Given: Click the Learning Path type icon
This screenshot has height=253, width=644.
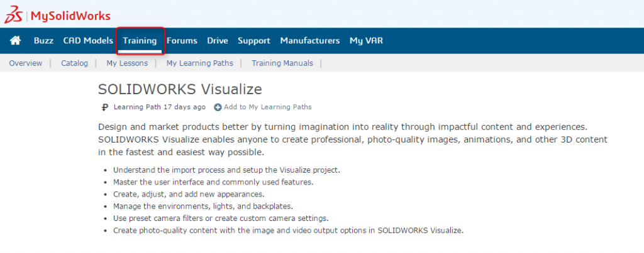Looking at the screenshot, I should [x=105, y=107].
